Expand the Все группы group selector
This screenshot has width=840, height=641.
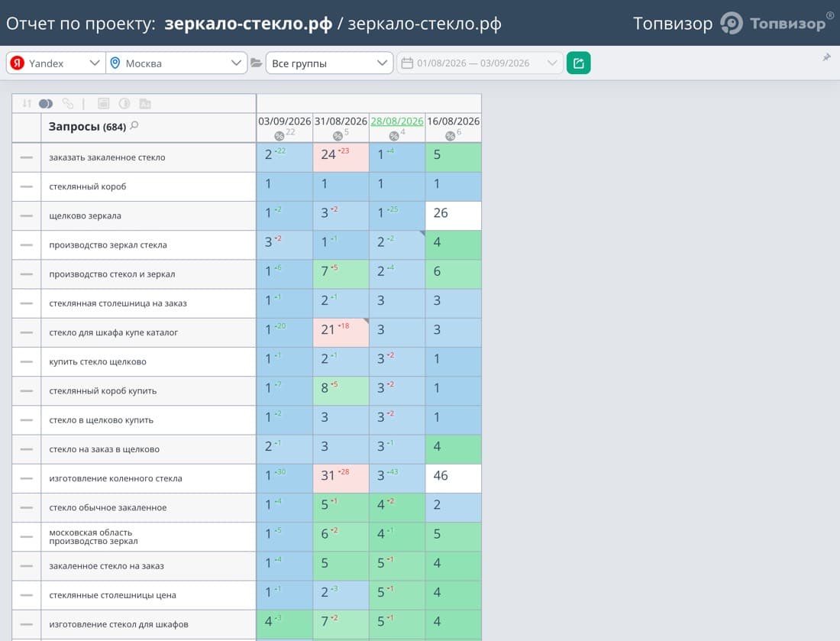point(329,63)
